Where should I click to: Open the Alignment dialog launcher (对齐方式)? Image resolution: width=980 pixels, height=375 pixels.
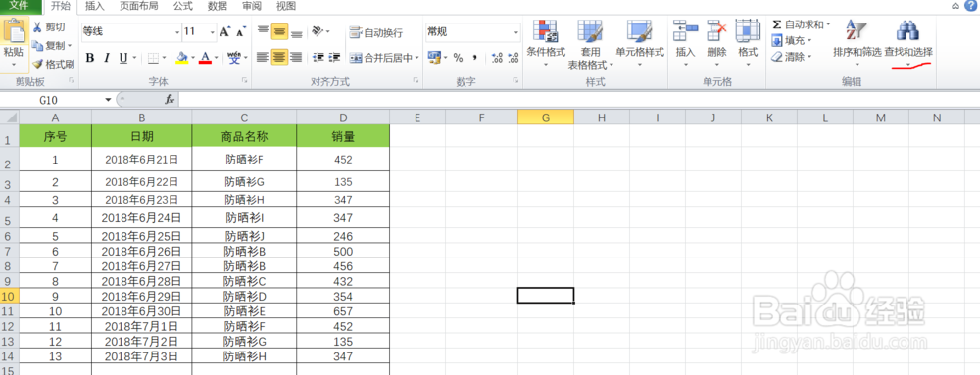pyautogui.click(x=415, y=81)
